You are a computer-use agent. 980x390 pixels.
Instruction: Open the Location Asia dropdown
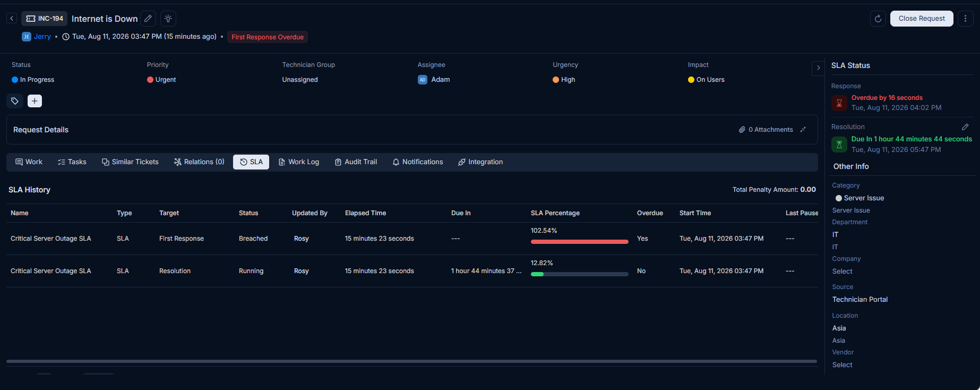coord(839,328)
